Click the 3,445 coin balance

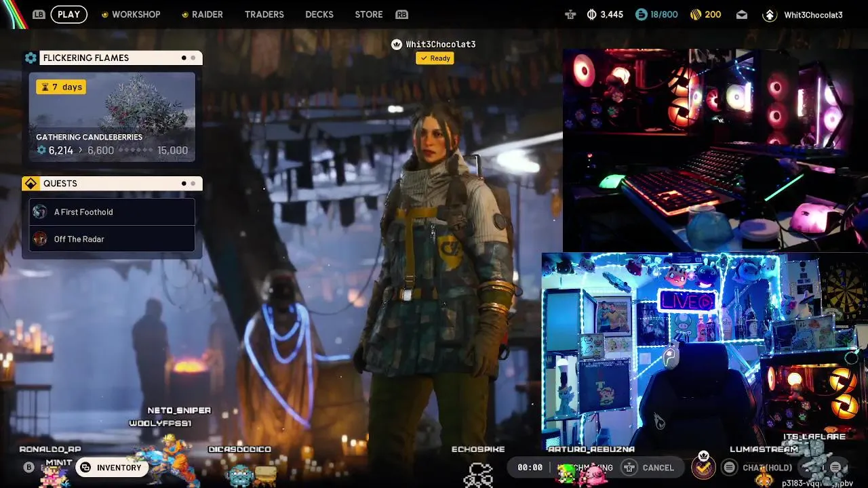point(612,14)
